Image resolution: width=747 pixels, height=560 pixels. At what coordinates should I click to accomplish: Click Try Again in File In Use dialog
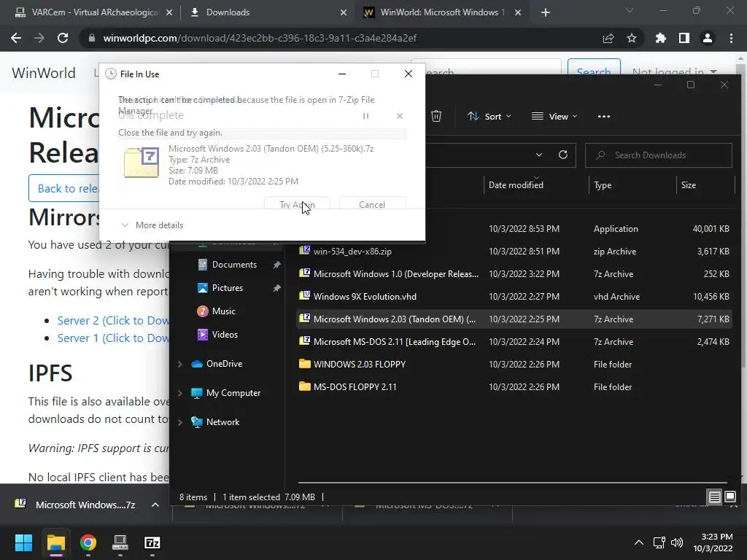pyautogui.click(x=297, y=204)
